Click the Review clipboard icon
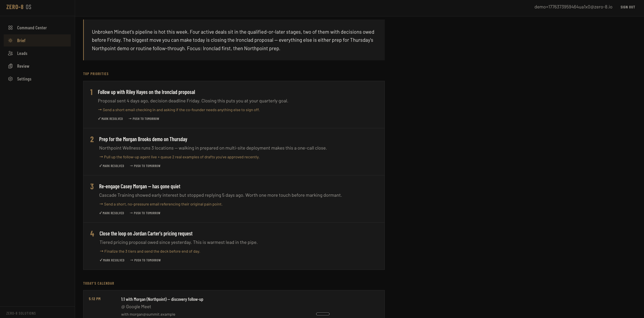Image resolution: width=644 pixels, height=318 pixels. coord(10,66)
